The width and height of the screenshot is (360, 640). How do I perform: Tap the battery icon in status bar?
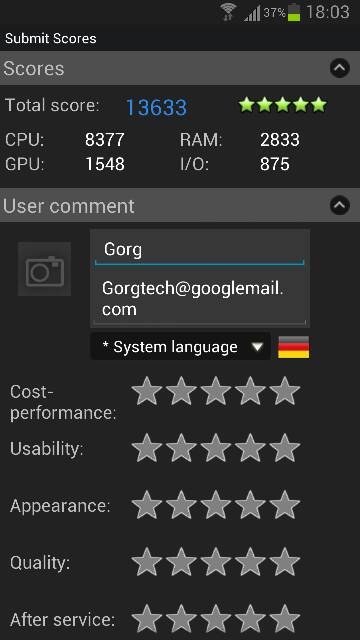pos(294,12)
